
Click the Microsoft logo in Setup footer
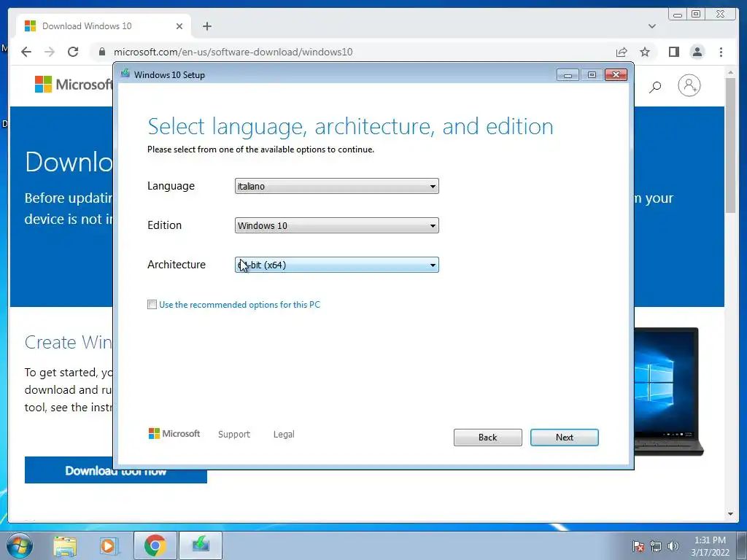[x=174, y=434]
